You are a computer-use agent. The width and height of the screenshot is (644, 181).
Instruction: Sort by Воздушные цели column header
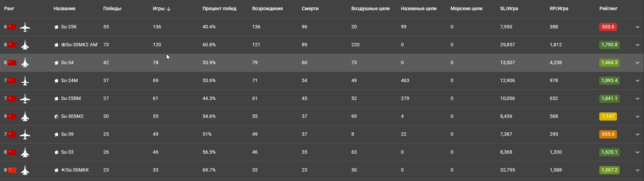pyautogui.click(x=370, y=8)
